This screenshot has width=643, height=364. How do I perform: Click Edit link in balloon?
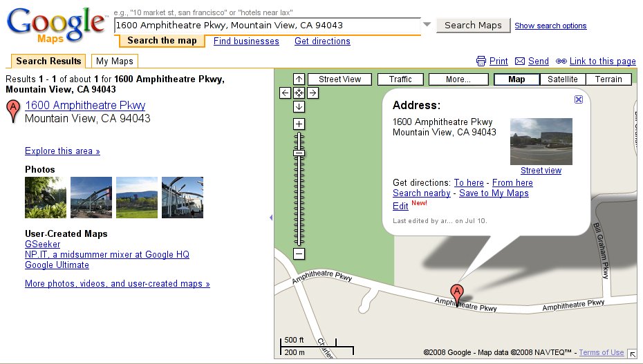pos(400,207)
